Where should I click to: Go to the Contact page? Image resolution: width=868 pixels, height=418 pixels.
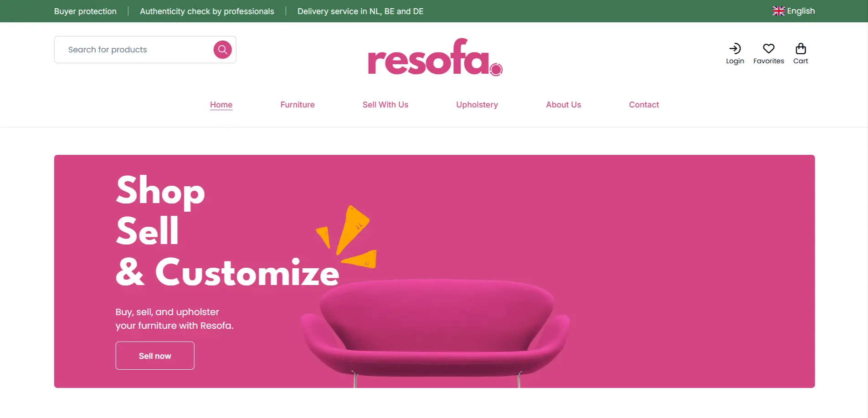tap(644, 105)
